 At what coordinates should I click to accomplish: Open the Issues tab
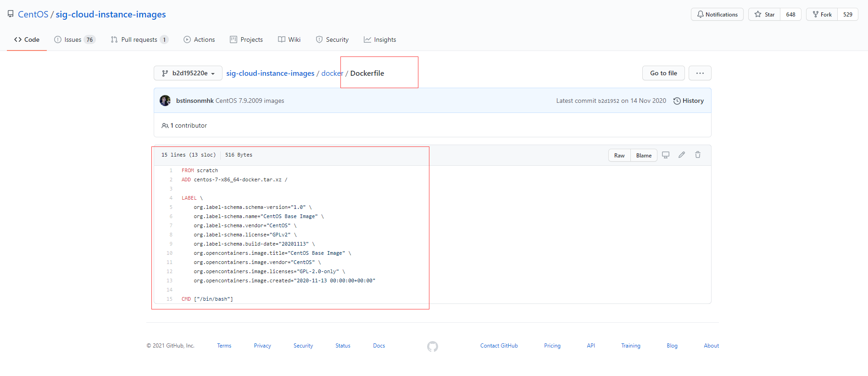[74, 39]
